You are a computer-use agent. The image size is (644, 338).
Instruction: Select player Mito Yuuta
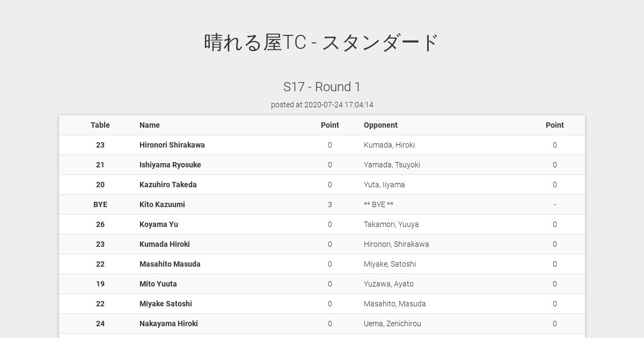tap(158, 284)
